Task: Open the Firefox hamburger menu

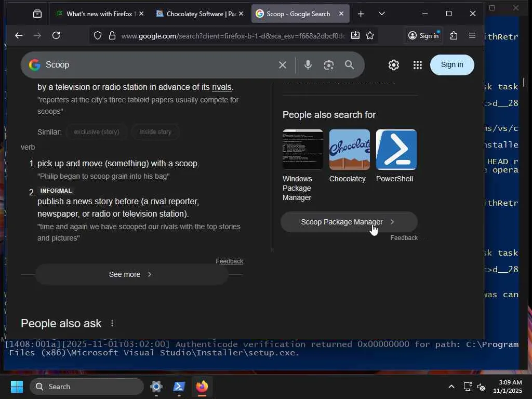Action: pyautogui.click(x=472, y=36)
